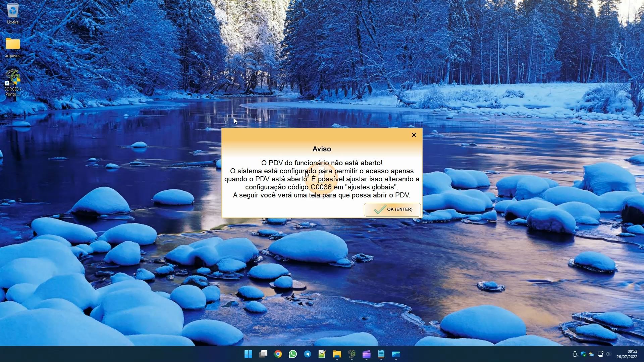The width and height of the screenshot is (644, 362).
Task: Open Notepad++ taskbar icon
Action: (x=322, y=354)
